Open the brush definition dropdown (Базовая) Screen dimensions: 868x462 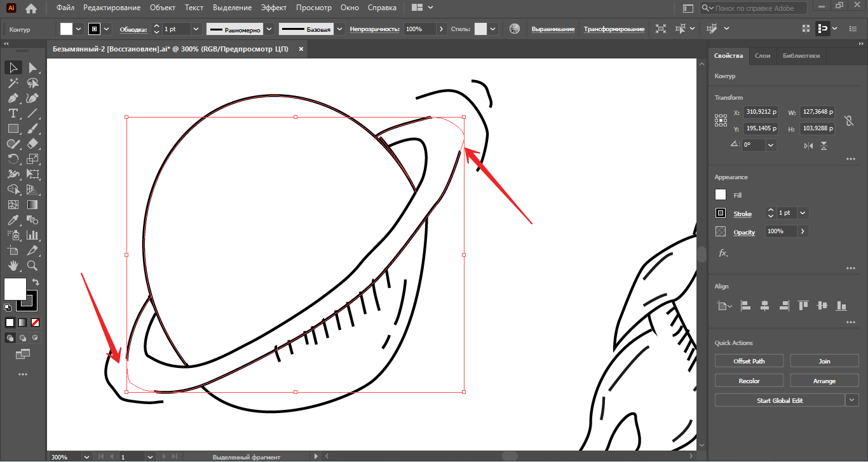[x=339, y=29]
